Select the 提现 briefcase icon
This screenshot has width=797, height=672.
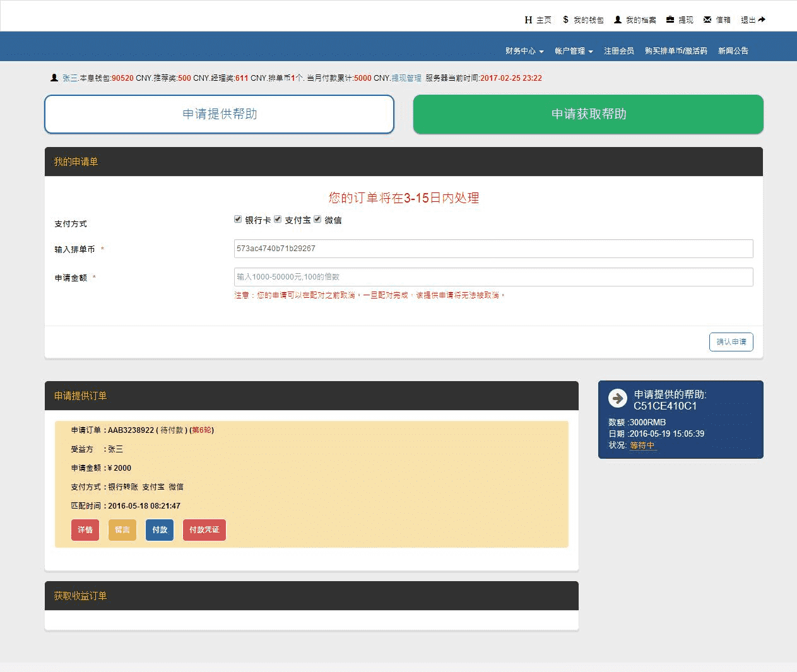tap(669, 20)
